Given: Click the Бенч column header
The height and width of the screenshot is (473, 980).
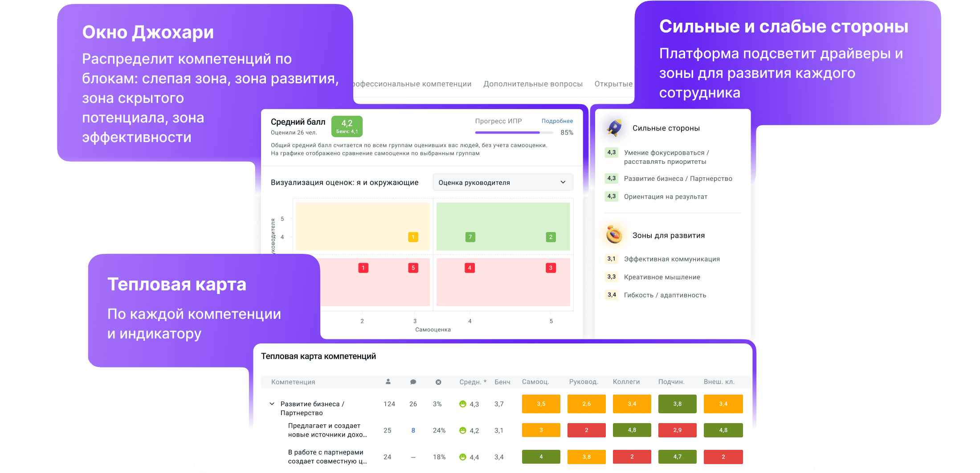Looking at the screenshot, I should point(502,382).
